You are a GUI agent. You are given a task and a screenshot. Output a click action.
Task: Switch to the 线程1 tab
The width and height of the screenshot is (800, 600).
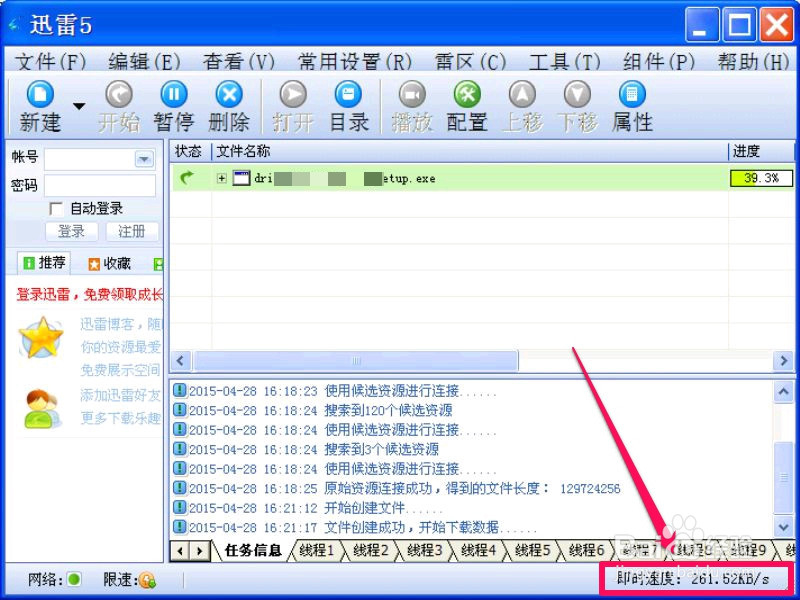[316, 551]
